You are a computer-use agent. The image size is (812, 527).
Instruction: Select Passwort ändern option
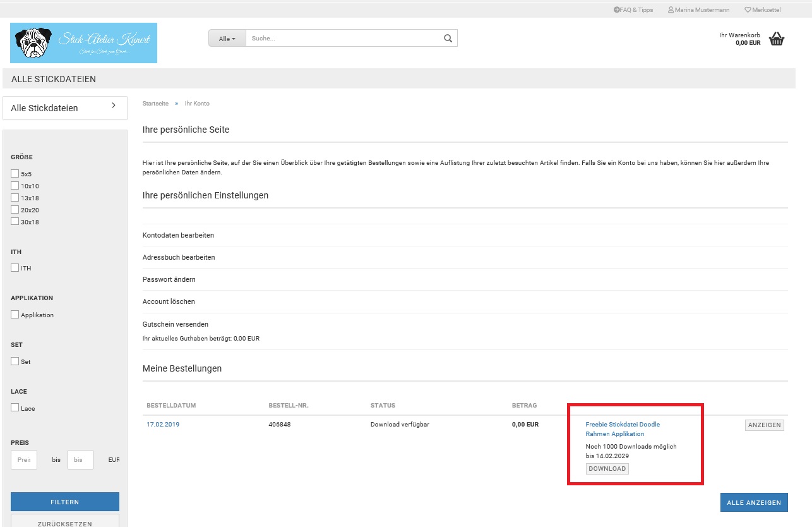pyautogui.click(x=169, y=279)
